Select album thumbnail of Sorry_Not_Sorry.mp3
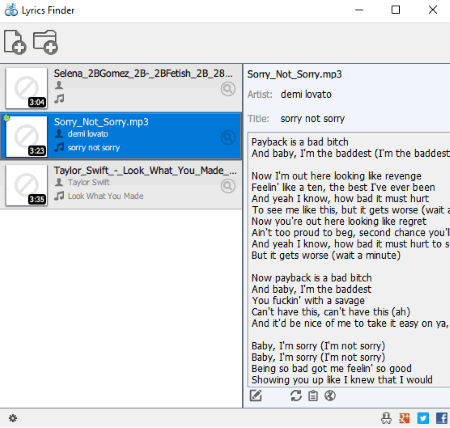This screenshot has width=450, height=428. [27, 137]
